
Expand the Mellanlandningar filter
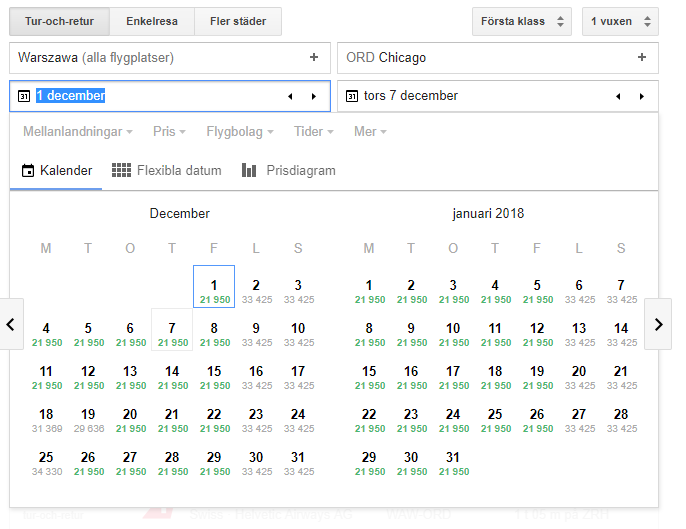tap(78, 132)
